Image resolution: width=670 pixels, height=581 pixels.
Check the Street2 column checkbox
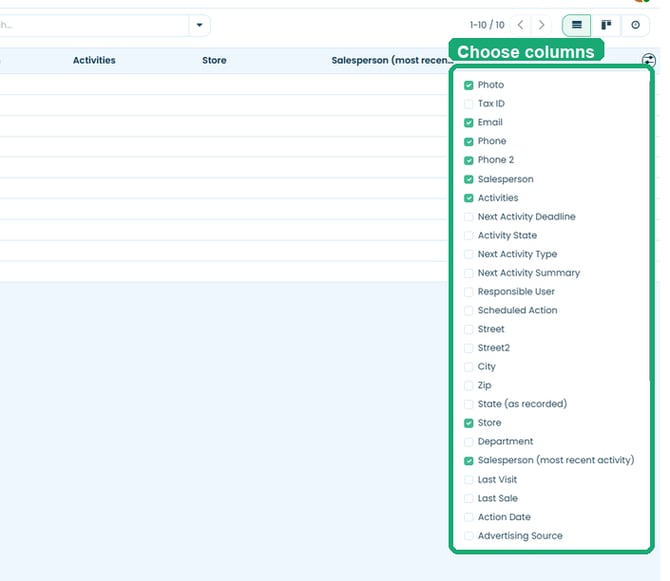click(x=469, y=348)
